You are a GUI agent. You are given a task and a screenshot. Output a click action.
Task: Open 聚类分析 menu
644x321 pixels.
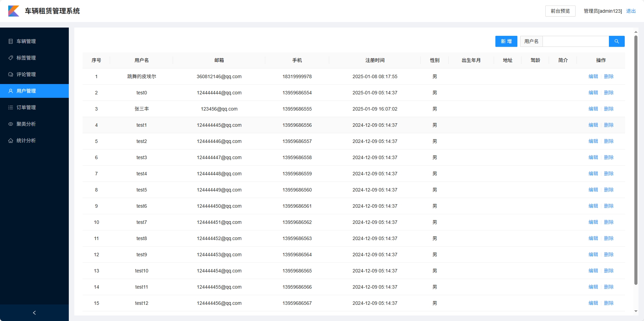click(x=34, y=124)
